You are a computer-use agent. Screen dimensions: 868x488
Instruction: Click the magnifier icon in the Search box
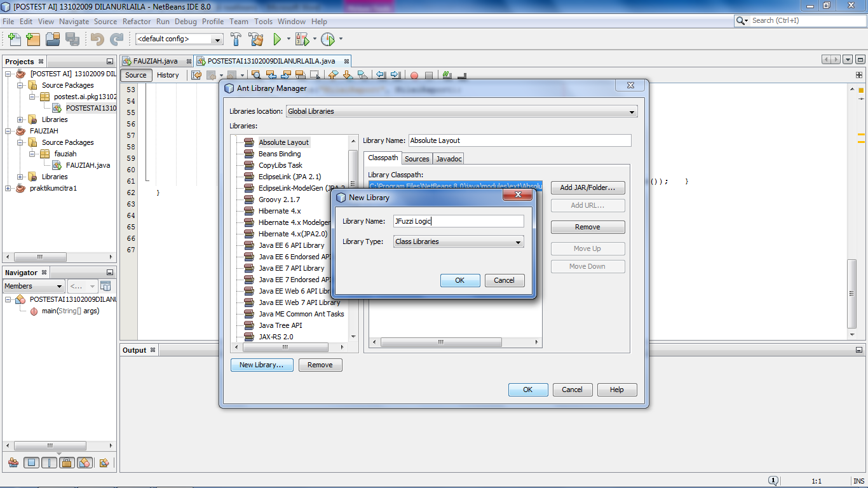tap(742, 20)
